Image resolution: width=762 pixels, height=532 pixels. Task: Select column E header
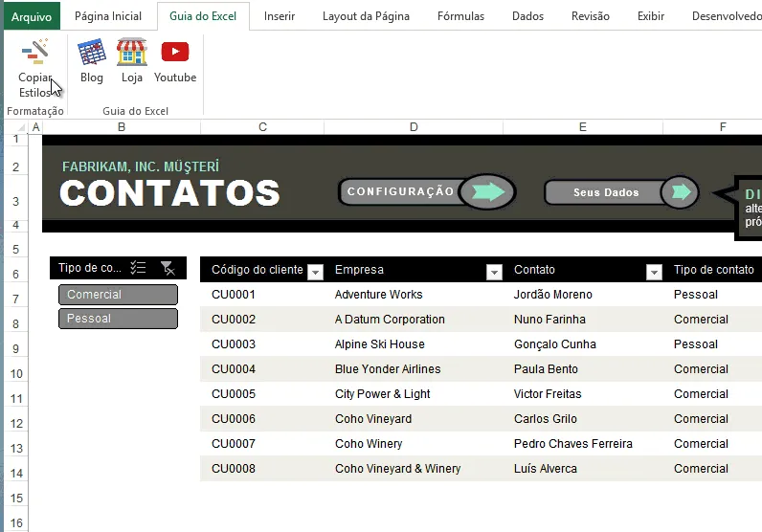coord(583,127)
